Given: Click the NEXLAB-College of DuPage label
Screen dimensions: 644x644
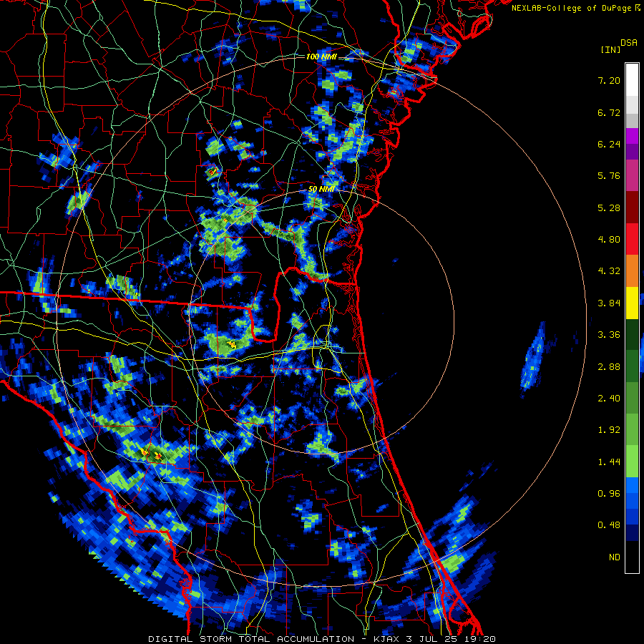Looking at the screenshot, I should coord(575,8).
